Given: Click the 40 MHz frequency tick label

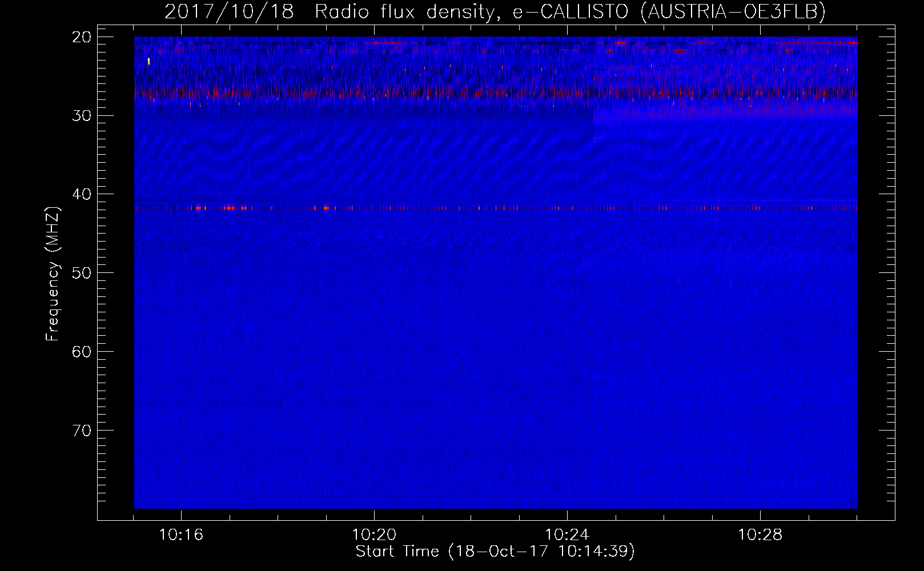Looking at the screenshot, I should coord(82,194).
